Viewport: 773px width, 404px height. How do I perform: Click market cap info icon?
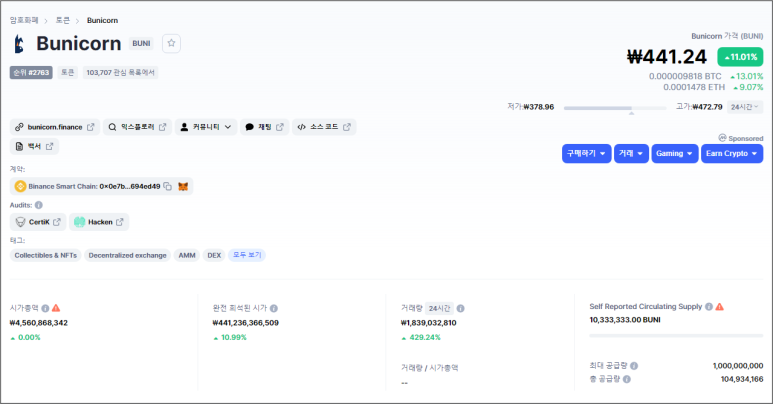45,308
